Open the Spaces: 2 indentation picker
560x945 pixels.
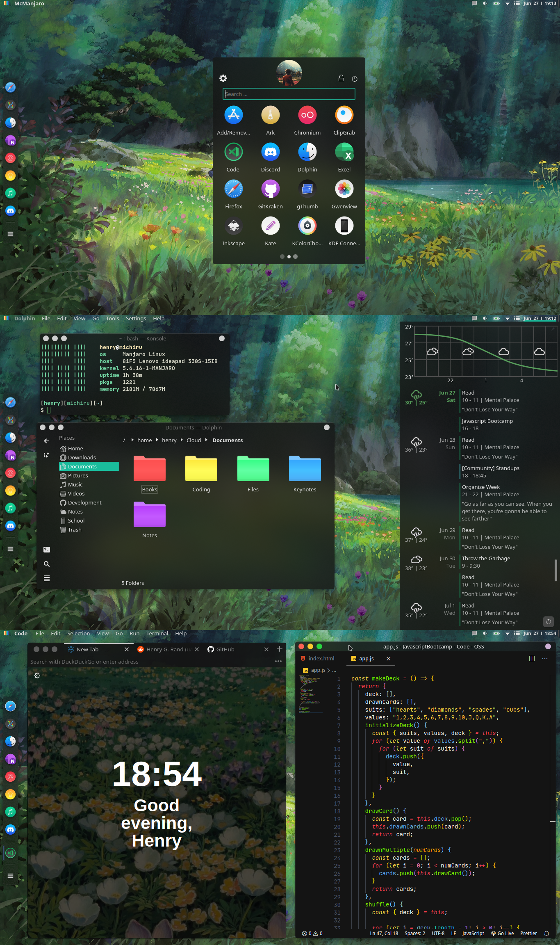coord(414,933)
